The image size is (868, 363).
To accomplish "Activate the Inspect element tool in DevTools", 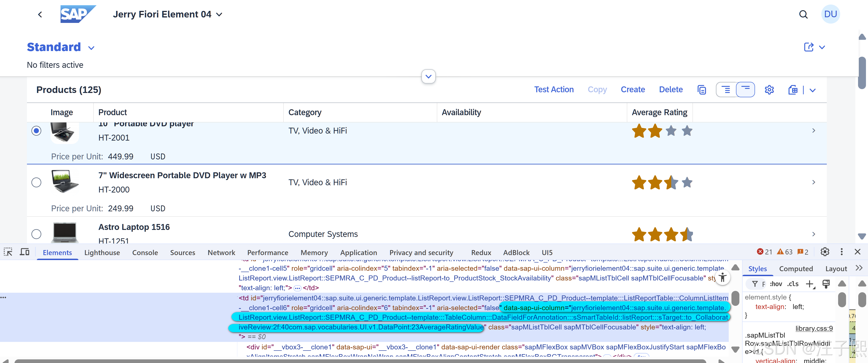I will pos(8,252).
